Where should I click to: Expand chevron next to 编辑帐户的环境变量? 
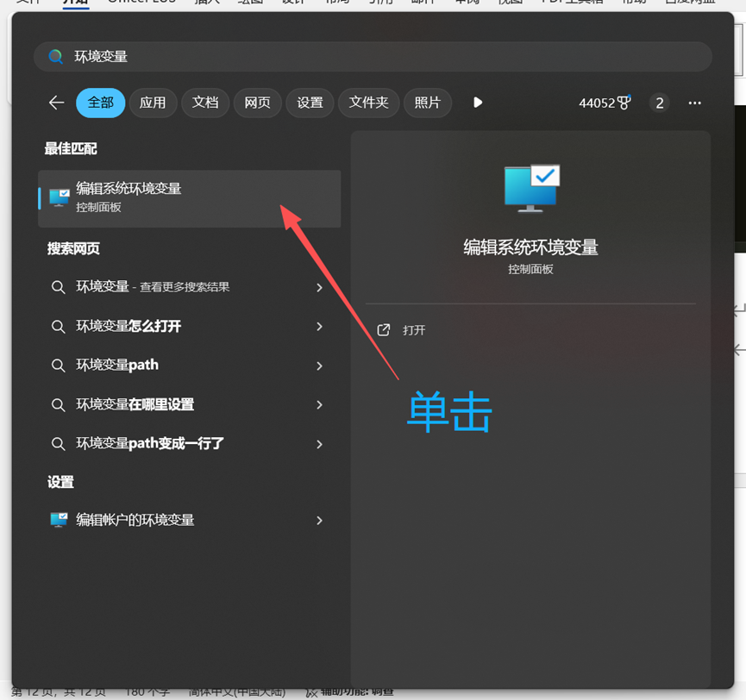(319, 521)
